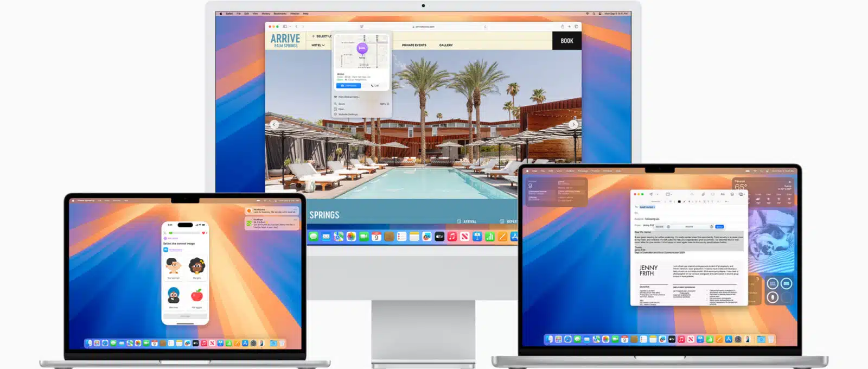Expand the HOTEL dropdown on Arrive site
868x369 pixels.
(x=318, y=45)
